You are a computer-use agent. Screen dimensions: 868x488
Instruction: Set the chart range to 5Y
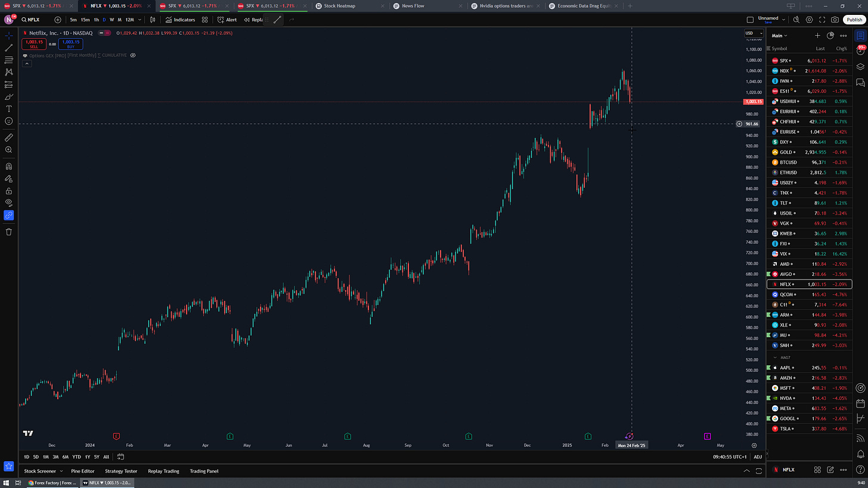click(x=97, y=457)
